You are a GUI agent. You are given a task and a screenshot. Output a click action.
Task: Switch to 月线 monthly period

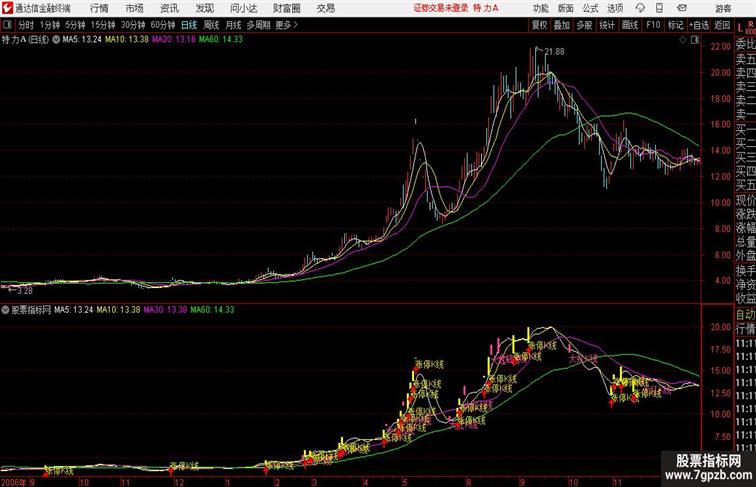pyautogui.click(x=233, y=25)
